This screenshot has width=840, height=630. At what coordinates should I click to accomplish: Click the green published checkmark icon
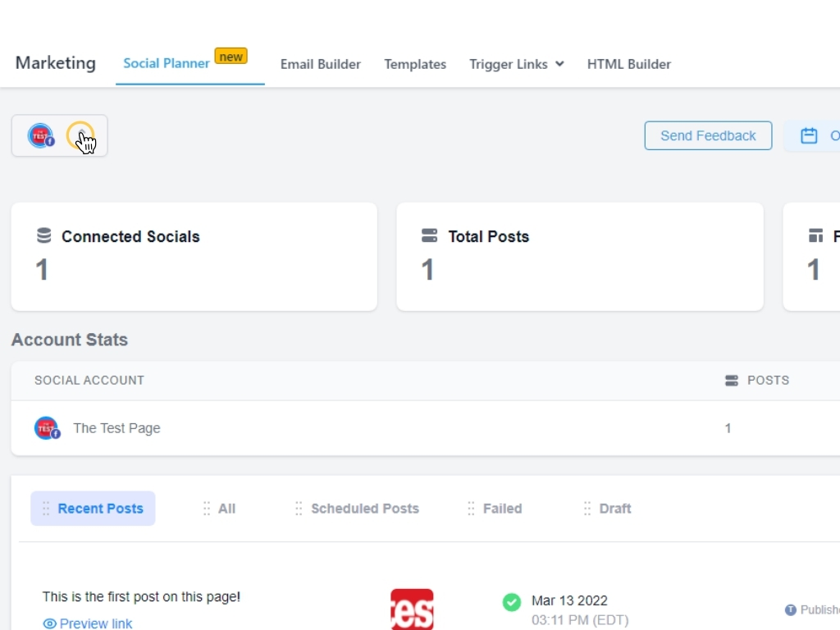pos(512,602)
